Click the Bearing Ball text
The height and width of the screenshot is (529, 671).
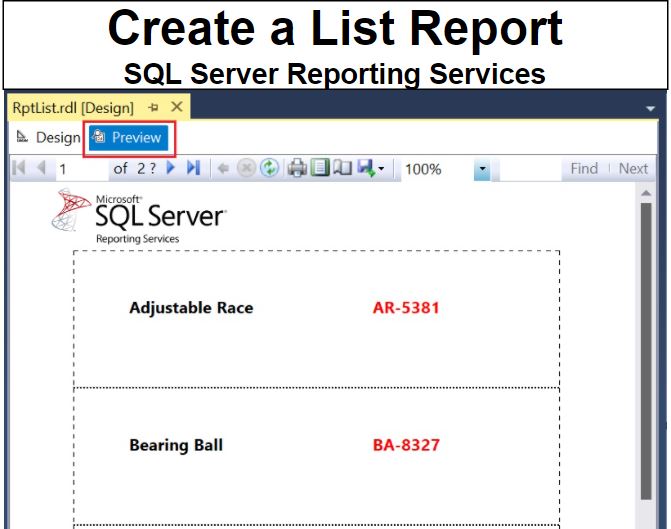tap(176, 445)
